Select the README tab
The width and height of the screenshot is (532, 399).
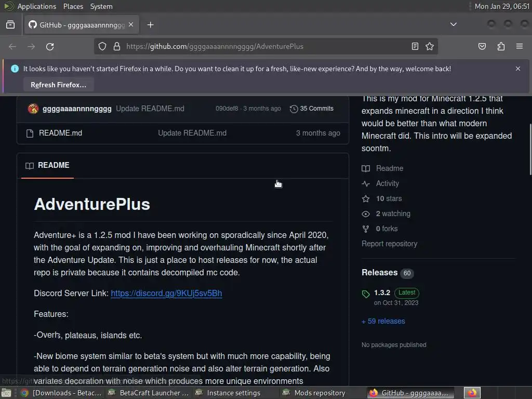click(47, 165)
